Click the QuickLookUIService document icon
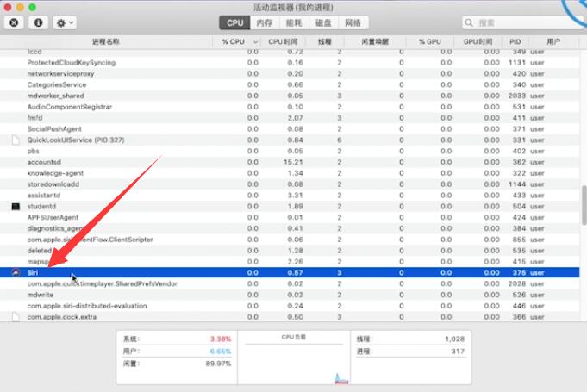The image size is (587, 392). point(16,140)
